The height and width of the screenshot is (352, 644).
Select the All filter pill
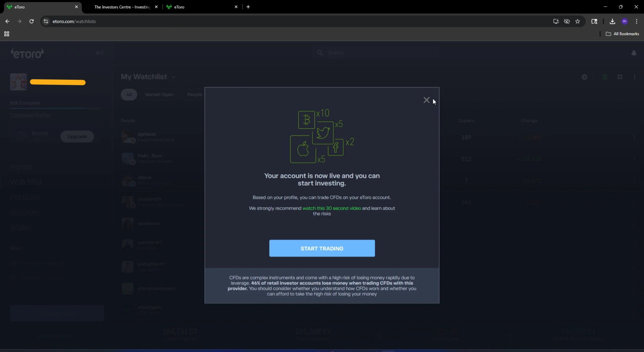(x=129, y=95)
